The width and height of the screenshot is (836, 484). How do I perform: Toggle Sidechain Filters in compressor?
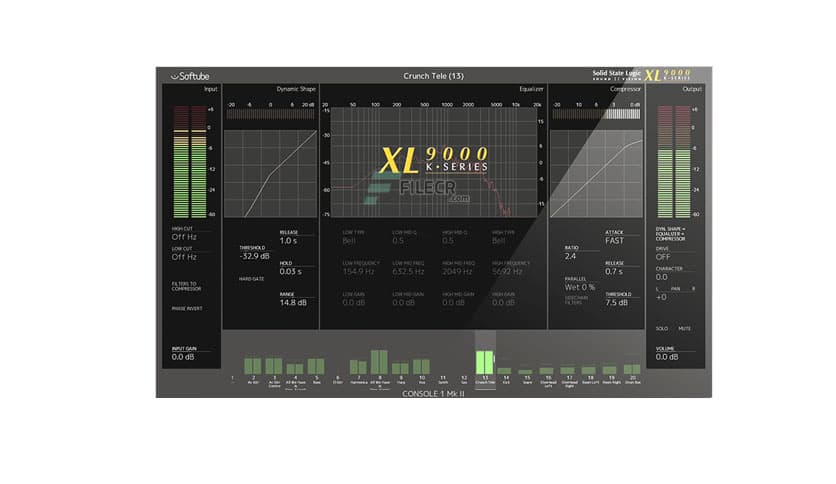pos(576,300)
